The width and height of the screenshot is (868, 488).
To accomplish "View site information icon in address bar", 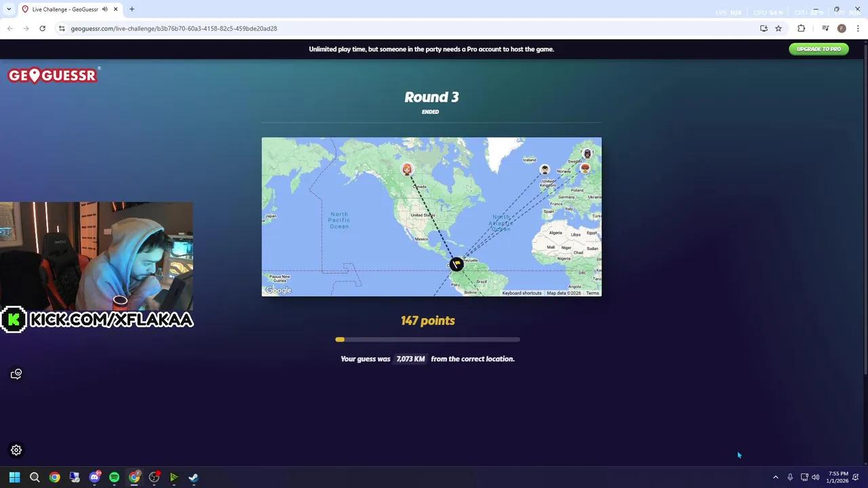I will 62,28.
